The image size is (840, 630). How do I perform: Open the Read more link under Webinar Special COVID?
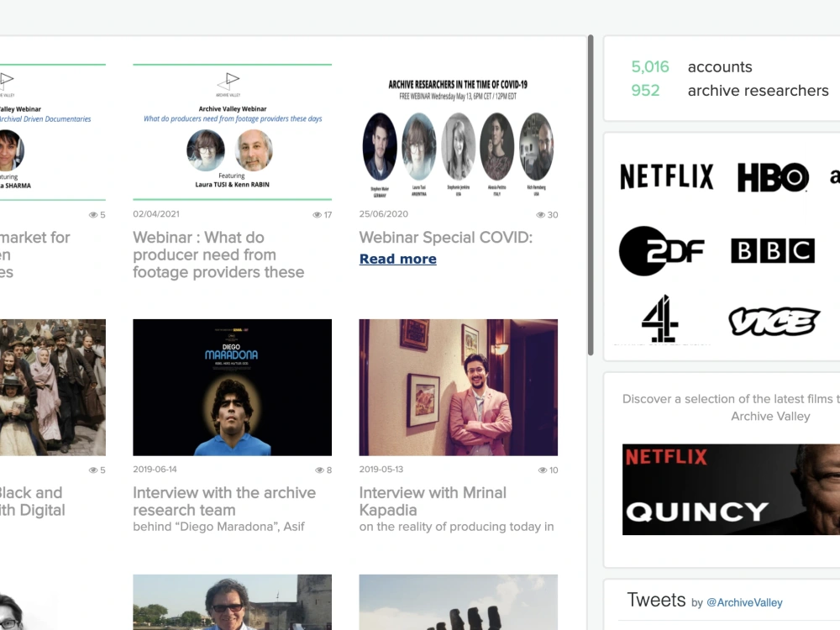pyautogui.click(x=397, y=259)
